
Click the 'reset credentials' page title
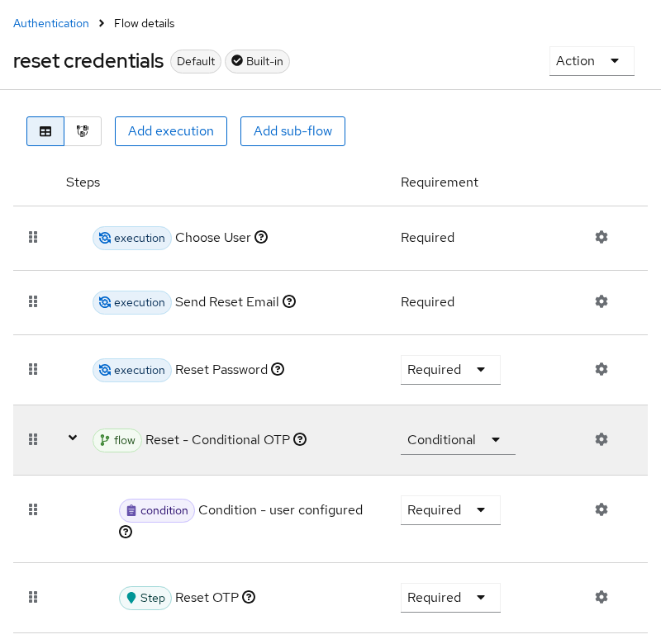click(x=88, y=61)
